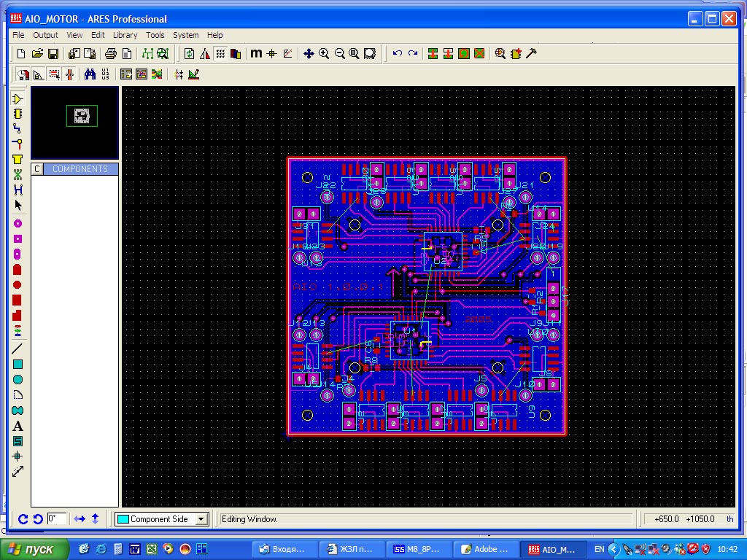Click the Save layout disk icon
747x560 pixels.
pos(53,53)
